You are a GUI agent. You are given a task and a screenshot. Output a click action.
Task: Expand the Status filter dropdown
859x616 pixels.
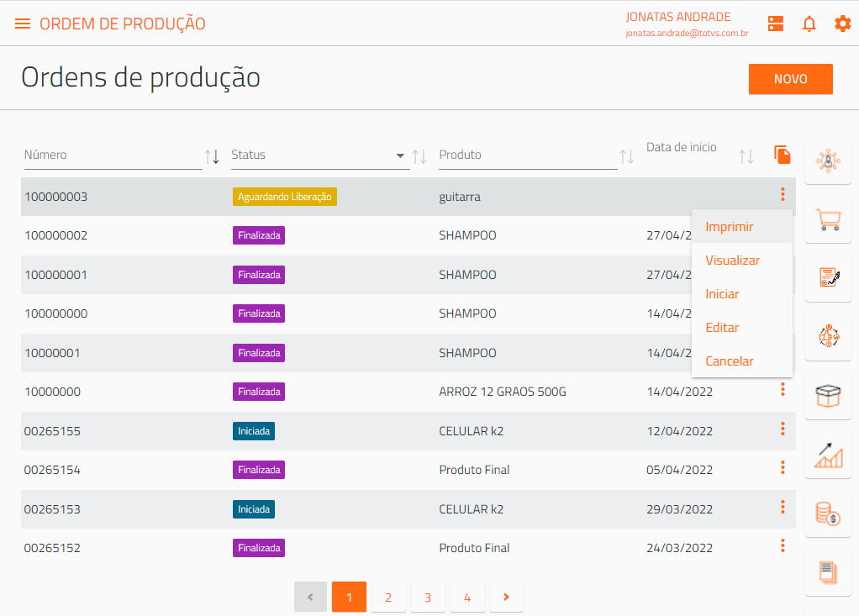coord(400,156)
